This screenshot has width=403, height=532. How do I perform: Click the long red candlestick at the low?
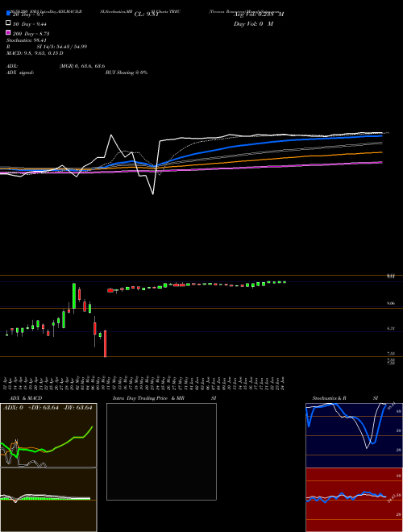(x=105, y=343)
